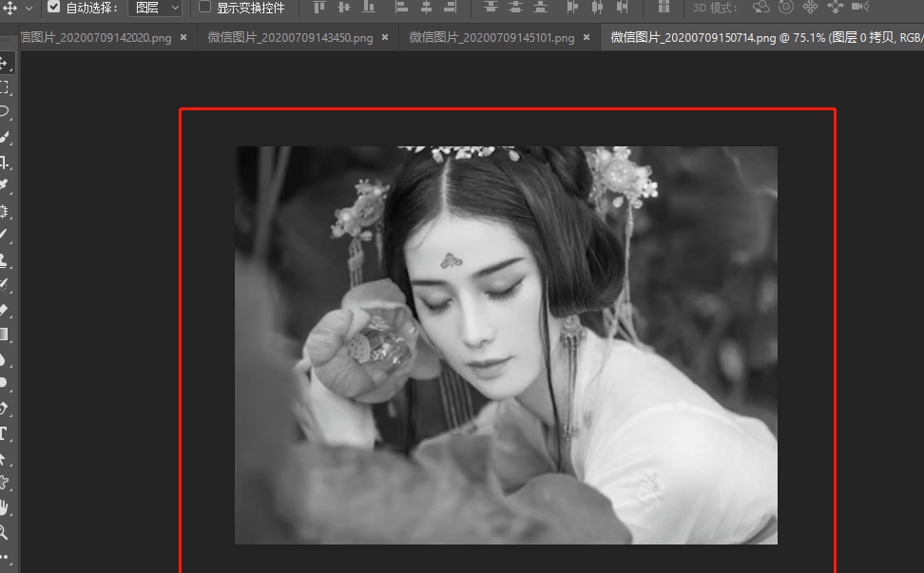Select the Pen tool
924x573 pixels.
(x=4, y=408)
